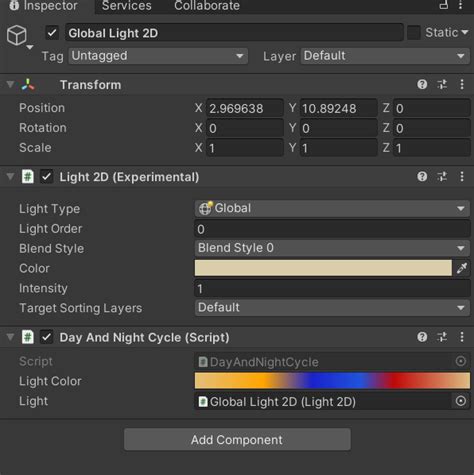Open Transform preset settings icon
This screenshot has width=474, height=475.
tap(442, 84)
